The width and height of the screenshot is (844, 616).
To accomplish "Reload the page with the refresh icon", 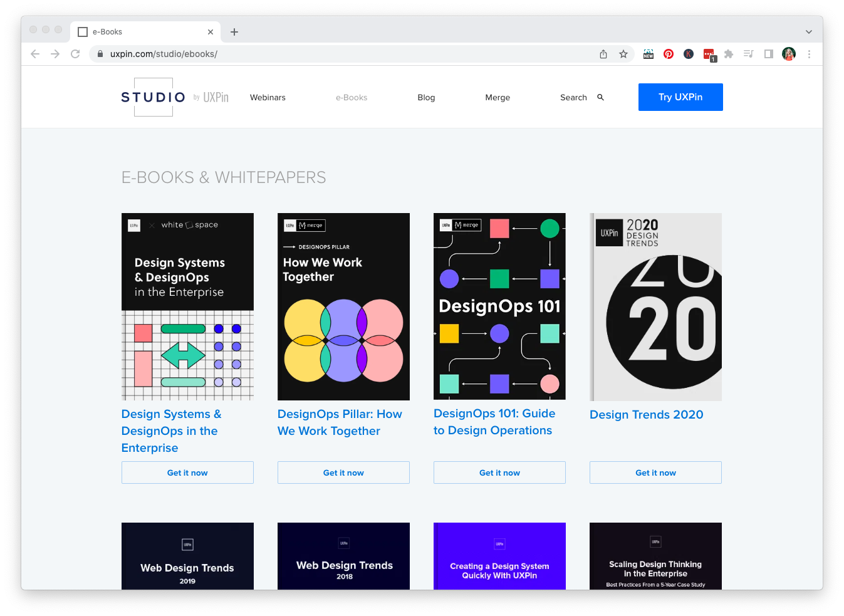I will tap(75, 54).
